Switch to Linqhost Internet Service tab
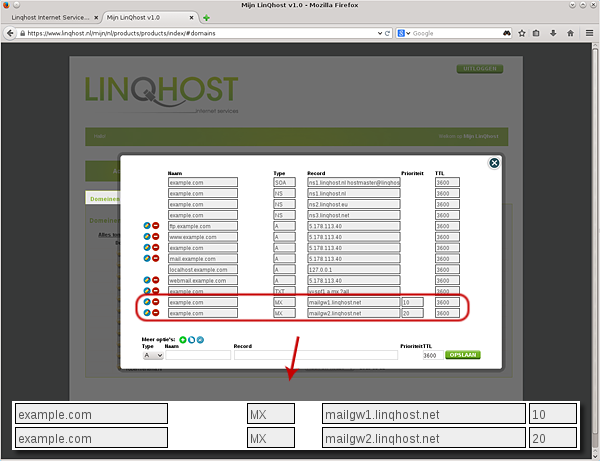Image resolution: width=600 pixels, height=461 pixels. 50,18
